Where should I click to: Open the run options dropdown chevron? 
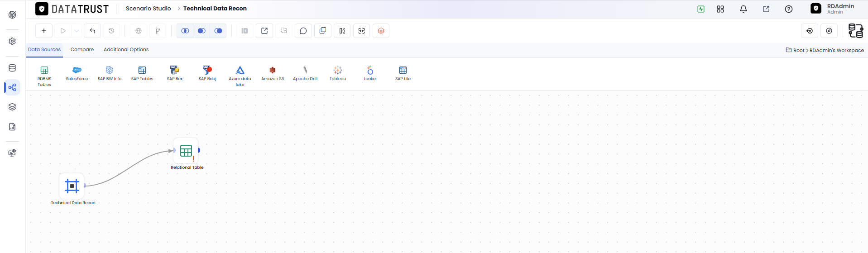[x=77, y=31]
